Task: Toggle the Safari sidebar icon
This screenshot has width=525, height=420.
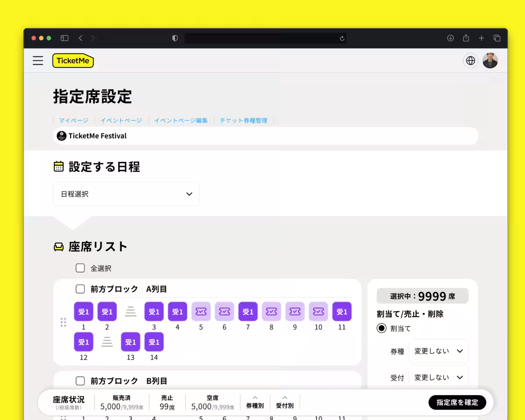Action: 64,38
